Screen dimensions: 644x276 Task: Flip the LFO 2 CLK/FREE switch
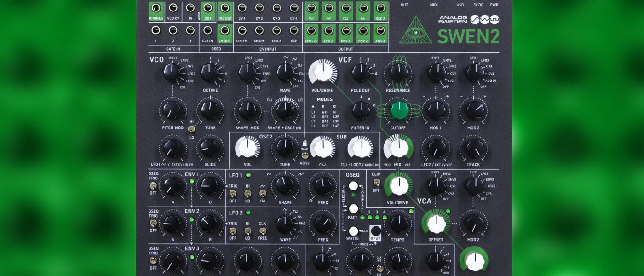262,231
